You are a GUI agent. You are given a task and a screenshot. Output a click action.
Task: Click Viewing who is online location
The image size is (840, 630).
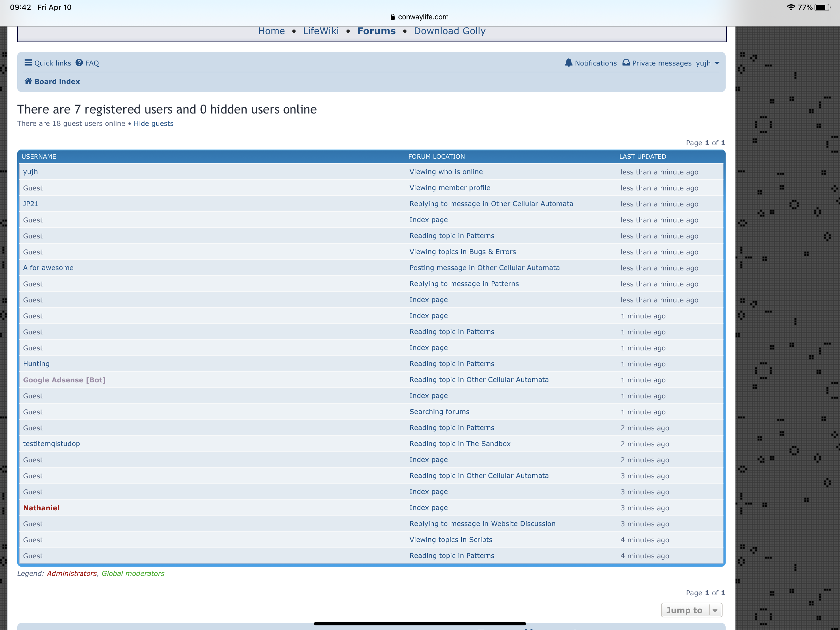[x=446, y=172]
